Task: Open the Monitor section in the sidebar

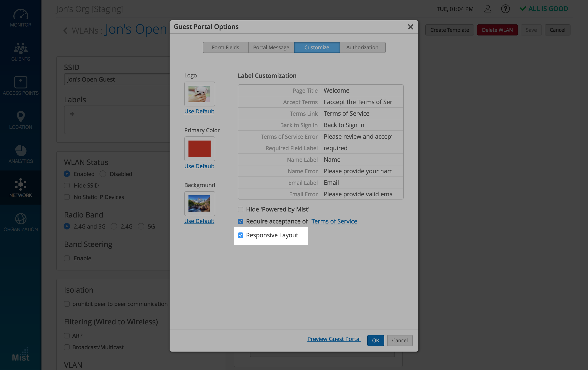Action: coord(21,18)
